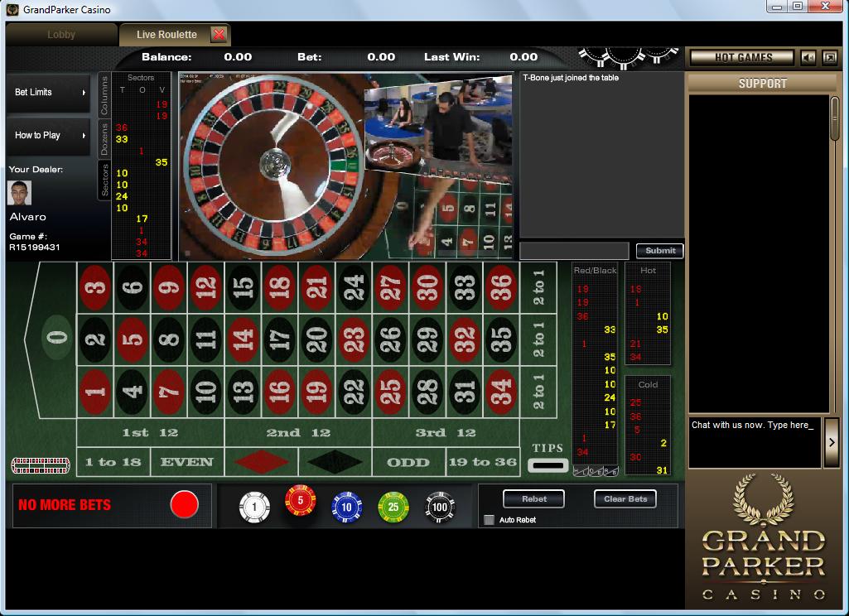The width and height of the screenshot is (849, 616).
Task: Bet on red number 7
Action: pyautogui.click(x=169, y=392)
